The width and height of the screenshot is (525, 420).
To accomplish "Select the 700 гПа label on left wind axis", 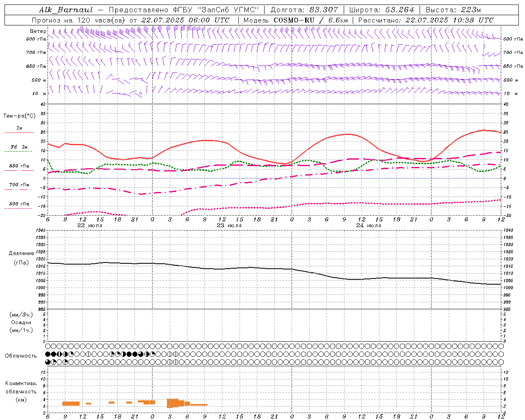I will coord(36,52).
